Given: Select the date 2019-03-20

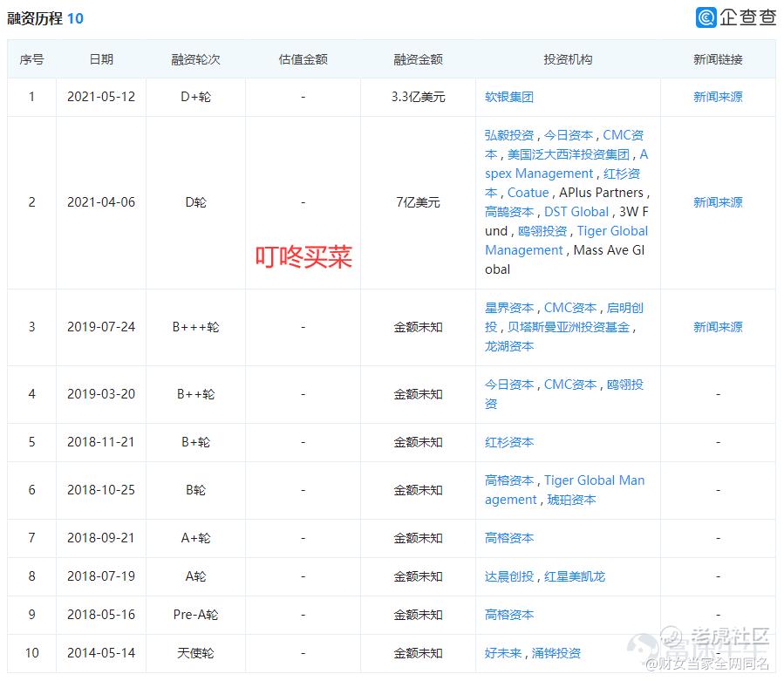Looking at the screenshot, I should coord(101,394).
